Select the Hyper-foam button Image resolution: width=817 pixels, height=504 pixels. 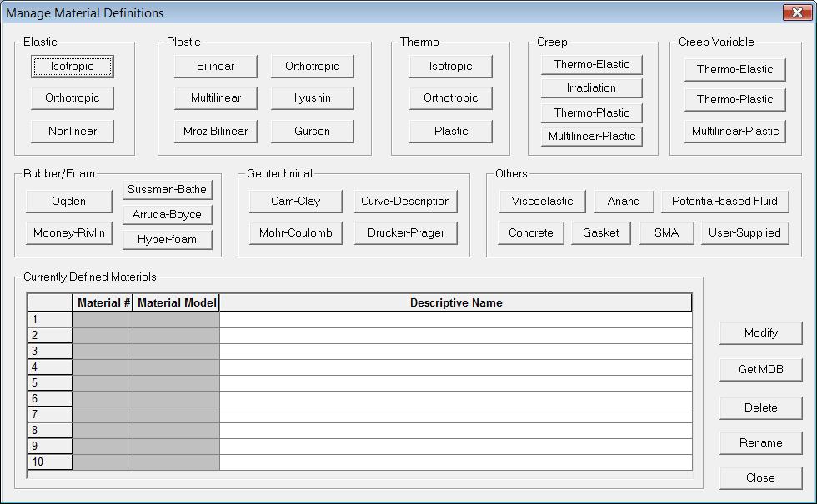click(168, 240)
